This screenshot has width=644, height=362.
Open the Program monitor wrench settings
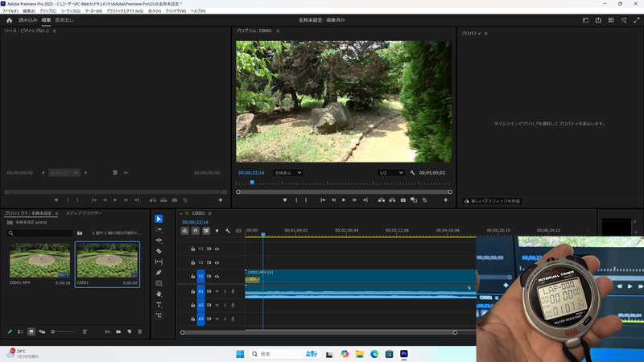click(412, 173)
